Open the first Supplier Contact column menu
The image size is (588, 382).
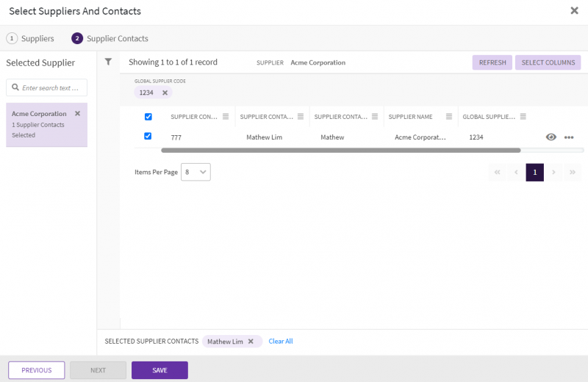pos(226,117)
